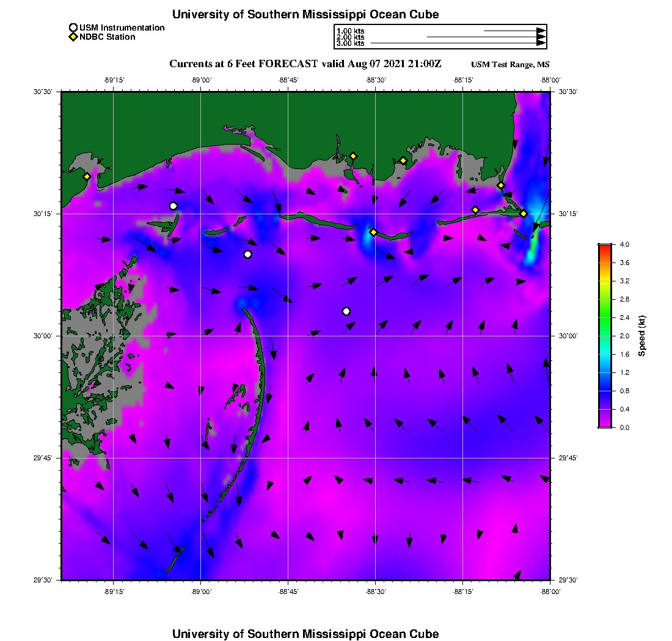Click the red top of speed color bar
Image resolution: width=672 pixels, height=641 pixels.
(604, 247)
